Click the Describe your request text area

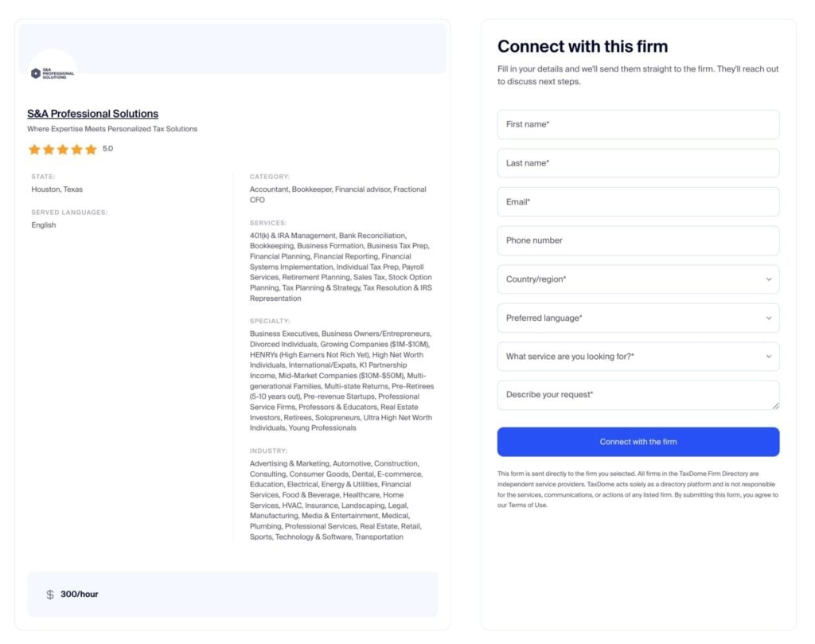638,395
